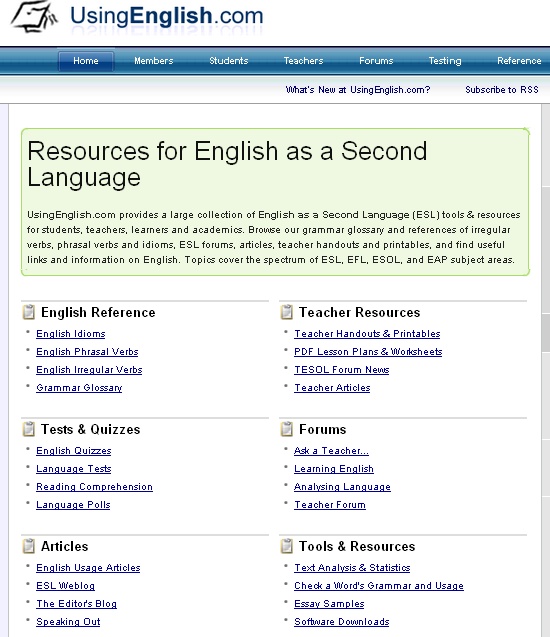This screenshot has height=637, width=550.
Task: Click the UsingEnglish.com site title text
Action: (x=167, y=16)
